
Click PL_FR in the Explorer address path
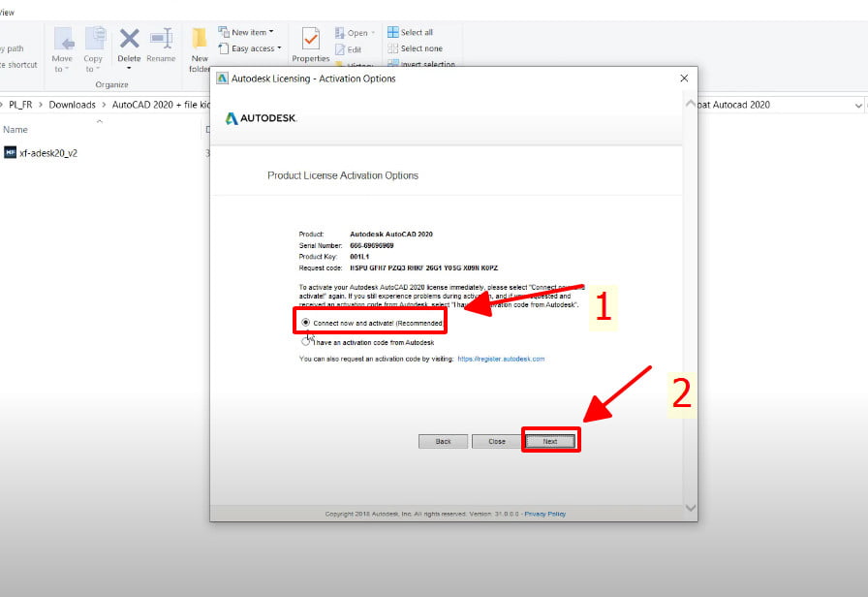tap(20, 105)
